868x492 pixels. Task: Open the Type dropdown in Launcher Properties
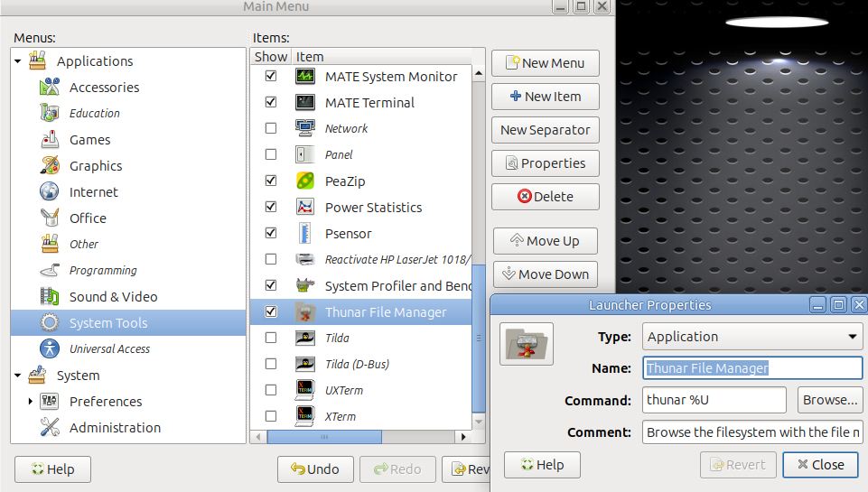click(x=752, y=337)
